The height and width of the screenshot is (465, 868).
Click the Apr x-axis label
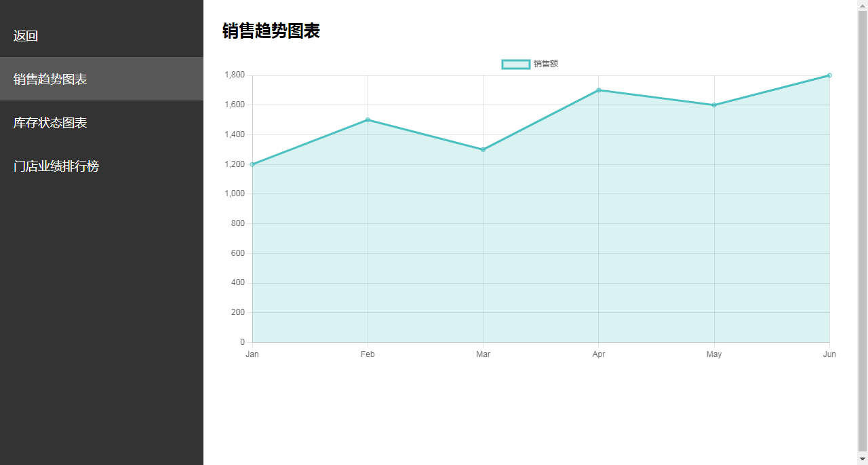click(x=598, y=354)
